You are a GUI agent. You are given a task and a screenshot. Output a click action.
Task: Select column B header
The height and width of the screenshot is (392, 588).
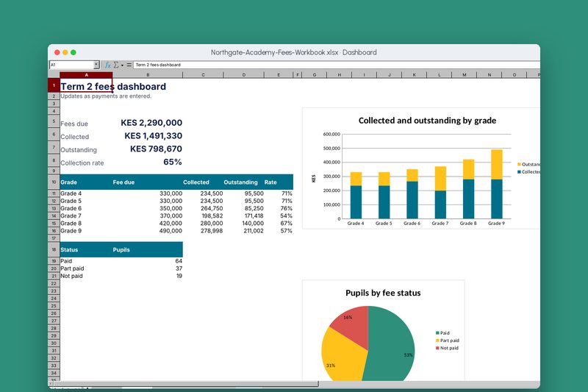[148, 75]
